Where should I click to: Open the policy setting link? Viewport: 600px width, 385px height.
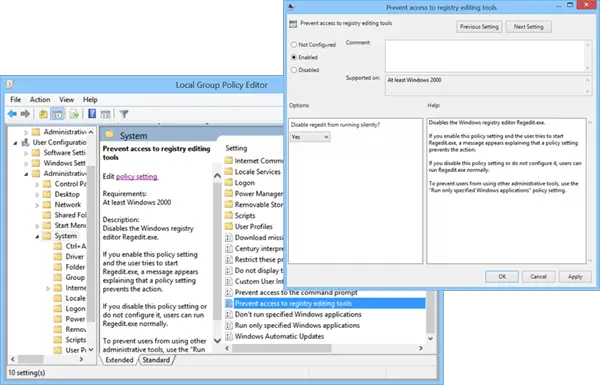point(137,176)
